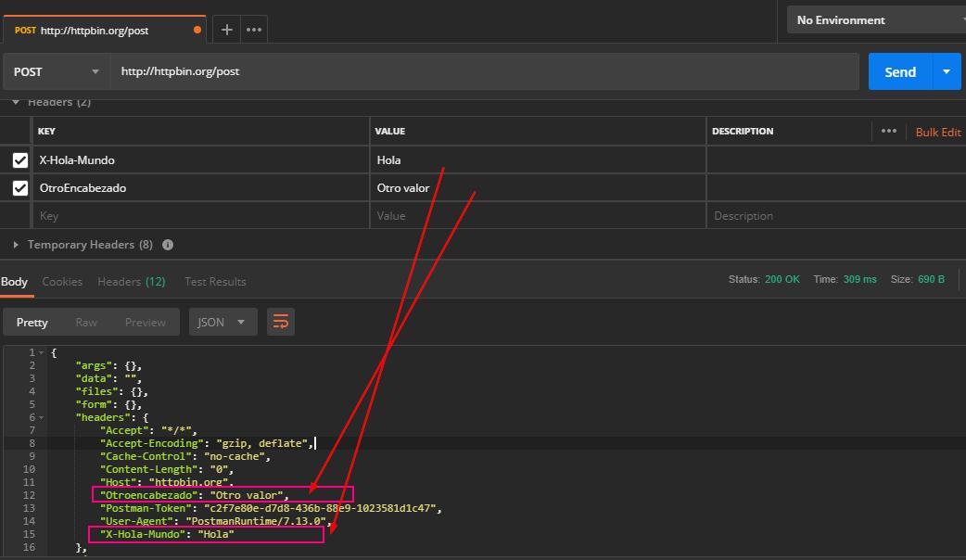Screen dimensions: 966x560
Task: Select the Raw view button
Action: [86, 323]
